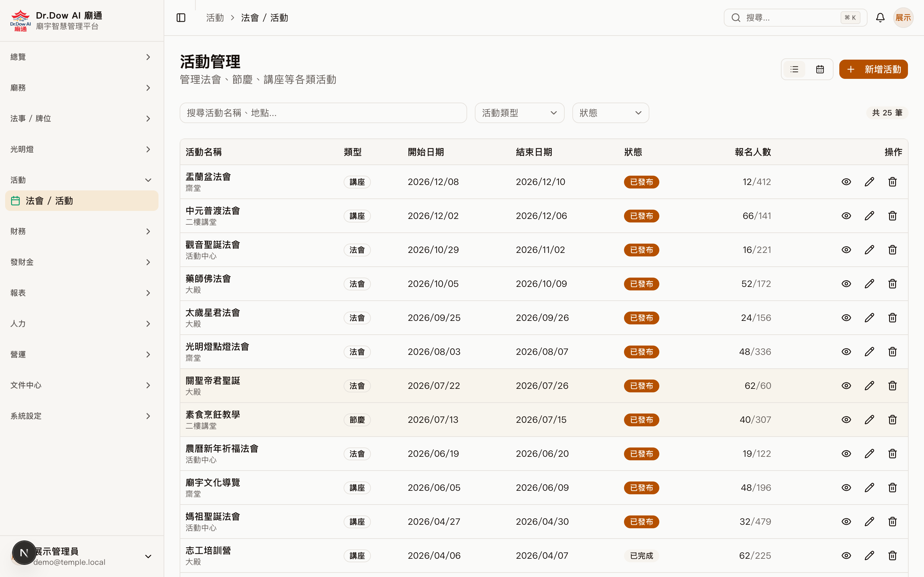Click the search magnifier icon in top bar
Screen dimensions: 924x577
[736, 18]
